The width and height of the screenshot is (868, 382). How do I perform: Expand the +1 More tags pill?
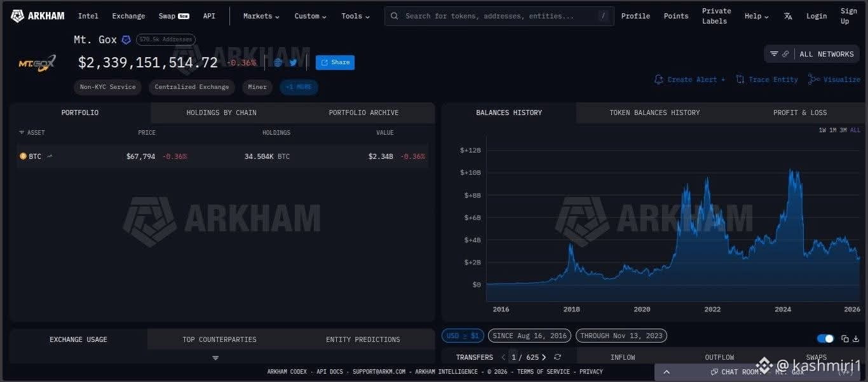tap(299, 87)
